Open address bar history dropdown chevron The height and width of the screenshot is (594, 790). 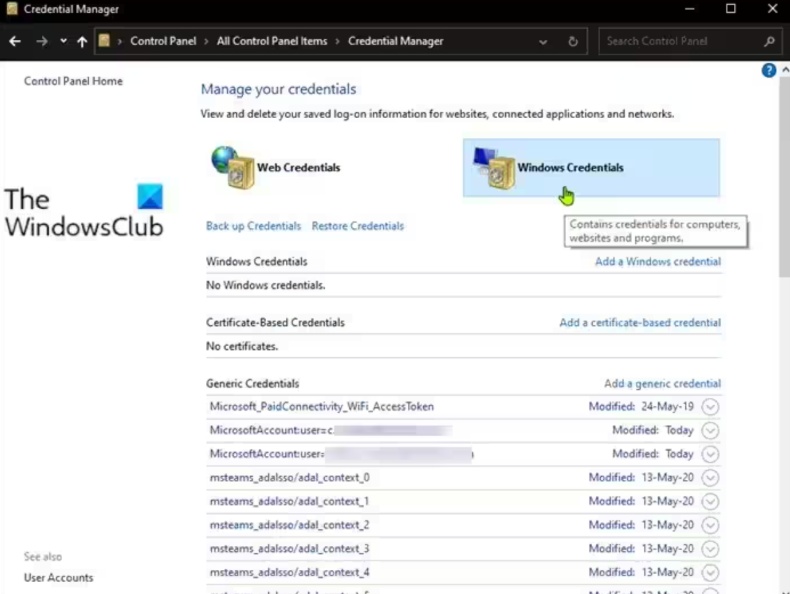[543, 42]
